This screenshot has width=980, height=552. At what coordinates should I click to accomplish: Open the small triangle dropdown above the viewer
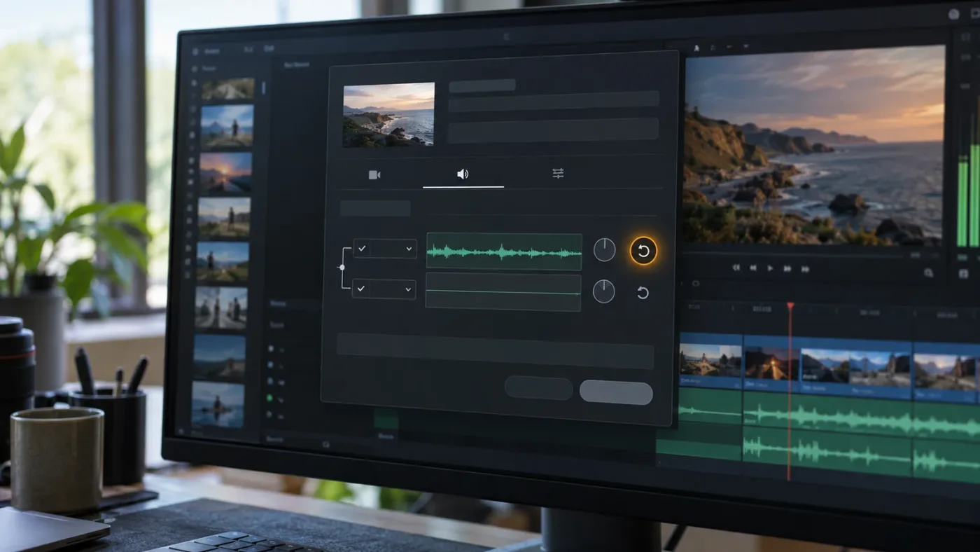pyautogui.click(x=746, y=47)
